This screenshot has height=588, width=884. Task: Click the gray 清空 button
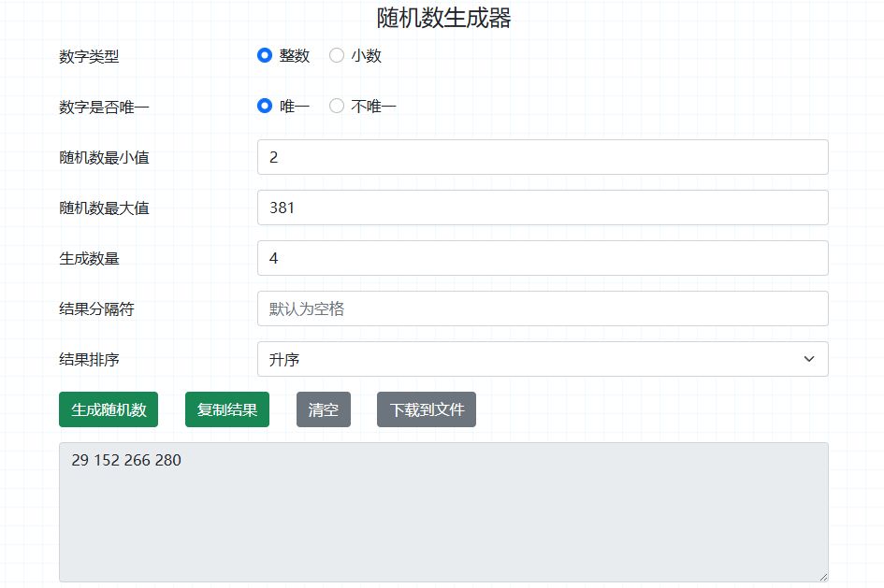click(x=324, y=409)
